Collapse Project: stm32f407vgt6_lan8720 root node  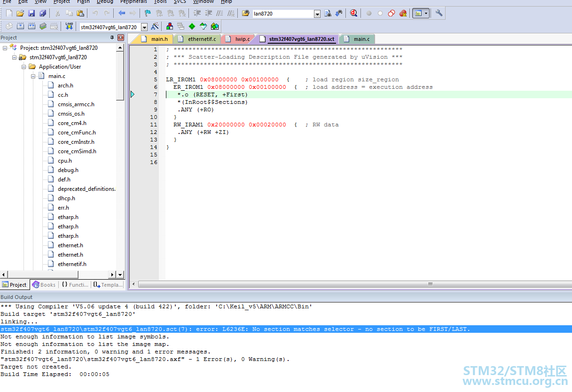pos(5,48)
